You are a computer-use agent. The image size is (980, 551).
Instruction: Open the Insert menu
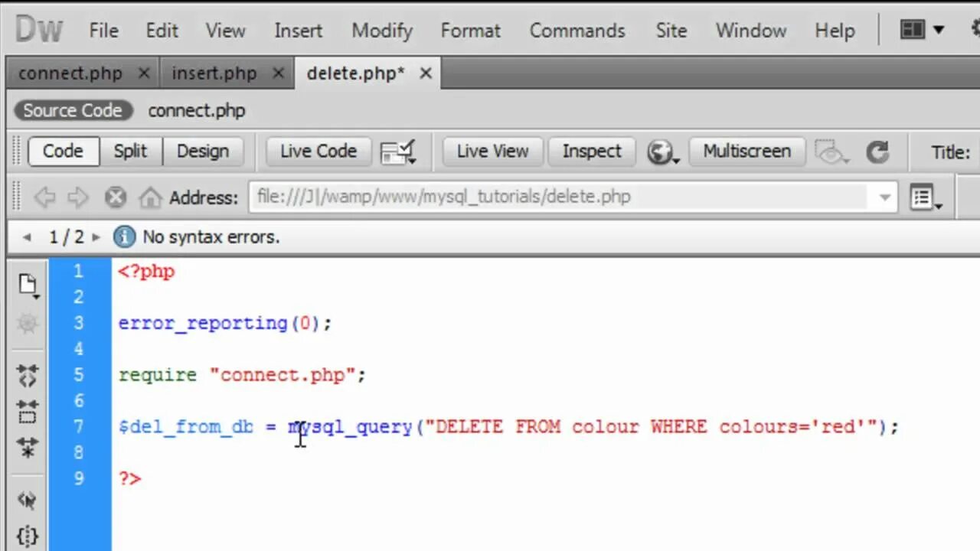pos(298,31)
